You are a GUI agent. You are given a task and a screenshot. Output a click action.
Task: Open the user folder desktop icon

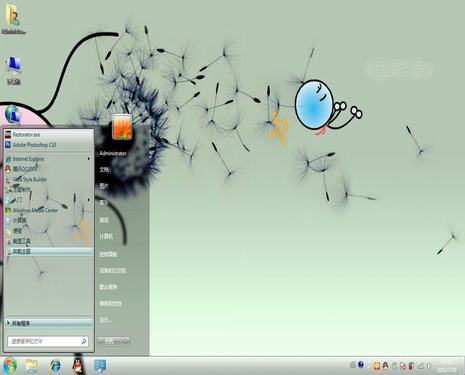[x=13, y=19]
